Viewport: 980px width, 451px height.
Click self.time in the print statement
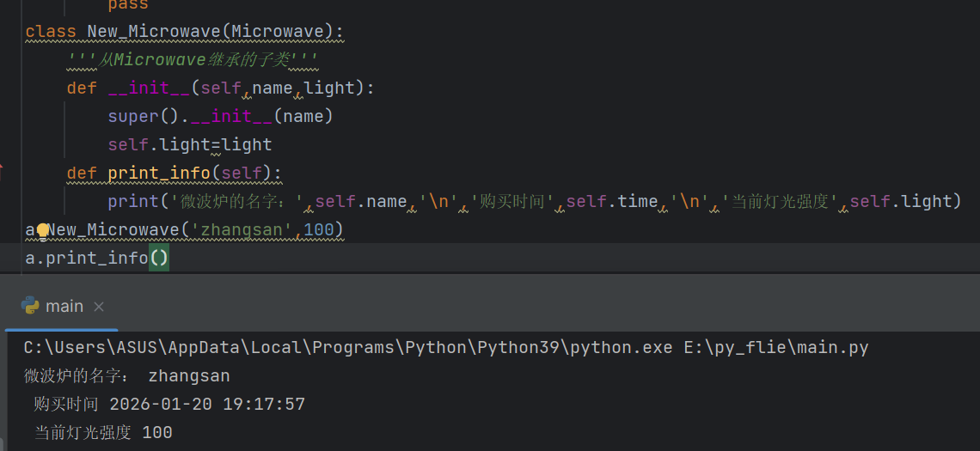pos(612,201)
